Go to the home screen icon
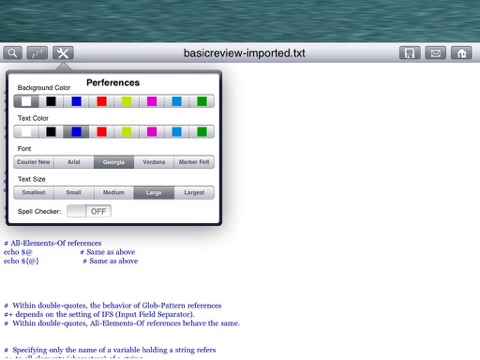This screenshot has height=360, width=480. pos(461,53)
